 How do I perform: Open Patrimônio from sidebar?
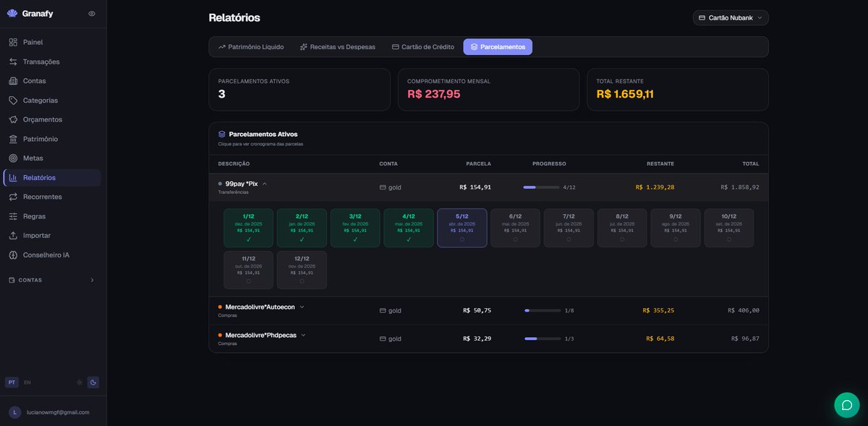point(52,139)
